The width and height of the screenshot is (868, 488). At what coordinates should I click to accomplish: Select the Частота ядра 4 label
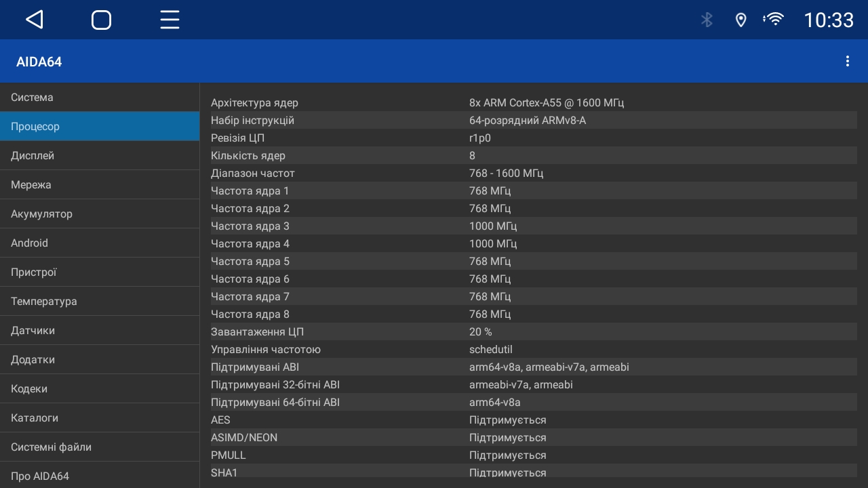(x=250, y=244)
